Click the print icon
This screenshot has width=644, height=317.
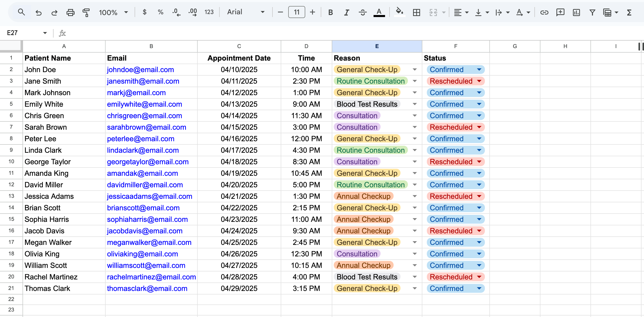pyautogui.click(x=70, y=12)
